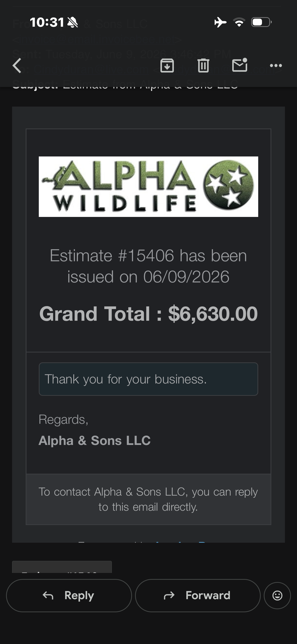Delete the email with the trash icon
Viewport: 297px width, 644px height.
[x=203, y=66]
